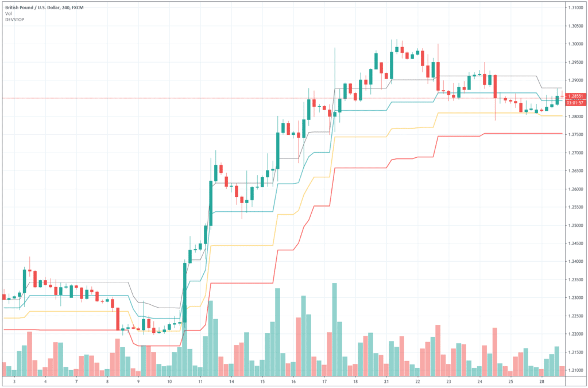This screenshot has width=588, height=388.
Task: Click the red current-price tick on the price axis
Action: coord(566,98)
